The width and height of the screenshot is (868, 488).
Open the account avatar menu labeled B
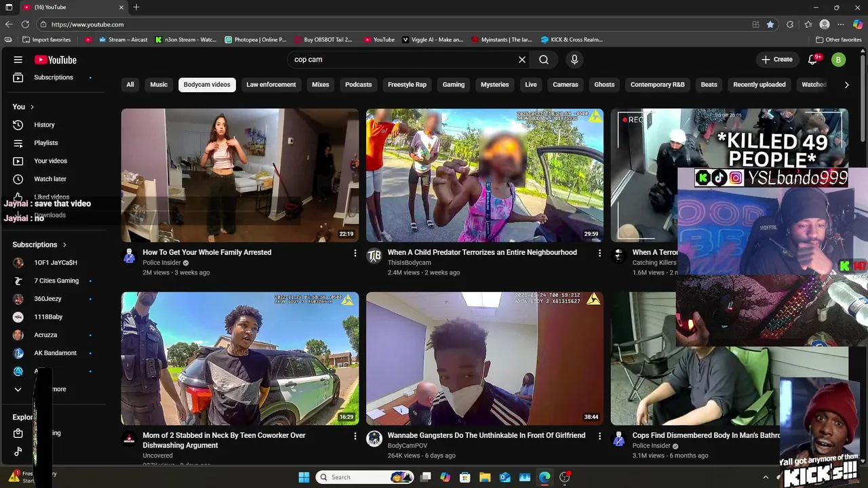click(x=839, y=60)
